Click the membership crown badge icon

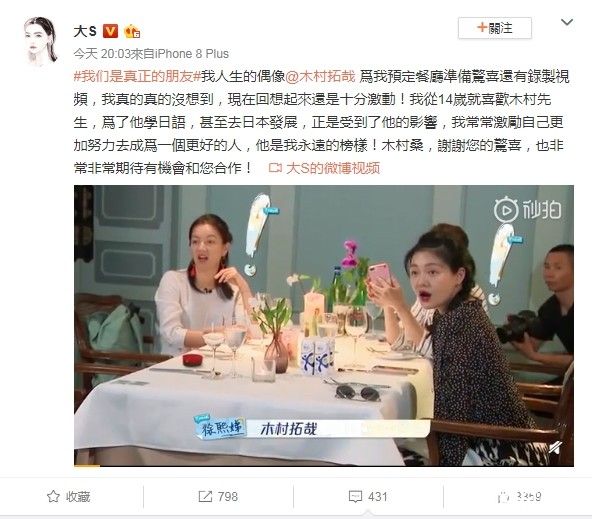[x=132, y=31]
